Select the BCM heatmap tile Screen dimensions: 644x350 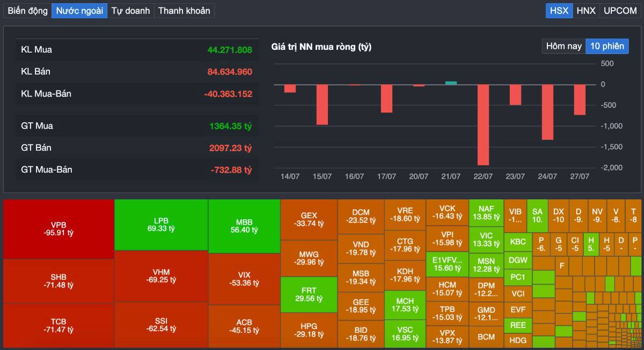click(486, 337)
